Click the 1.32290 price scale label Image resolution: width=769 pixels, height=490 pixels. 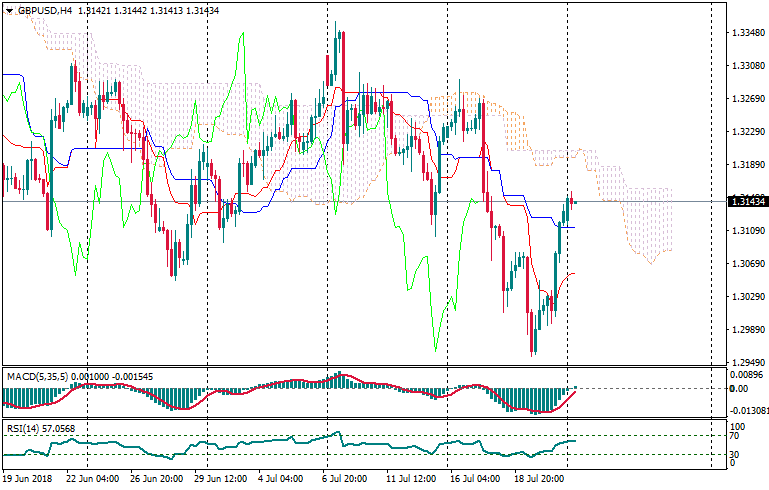pos(742,132)
